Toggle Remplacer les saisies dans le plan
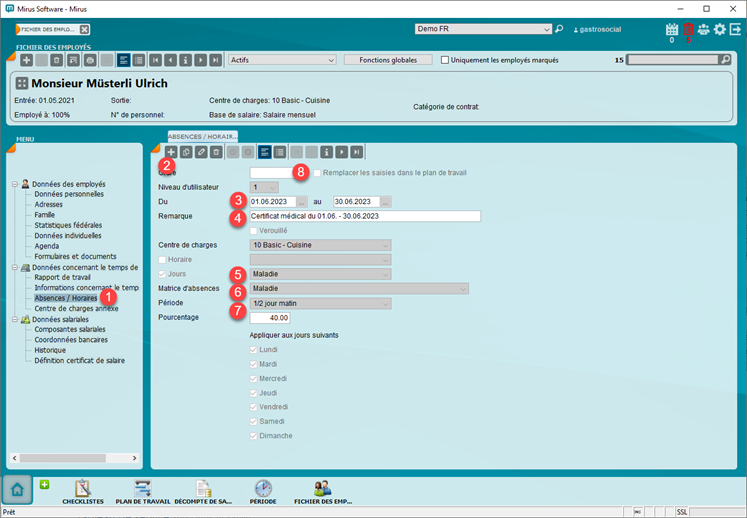The width and height of the screenshot is (747, 518). [x=317, y=173]
